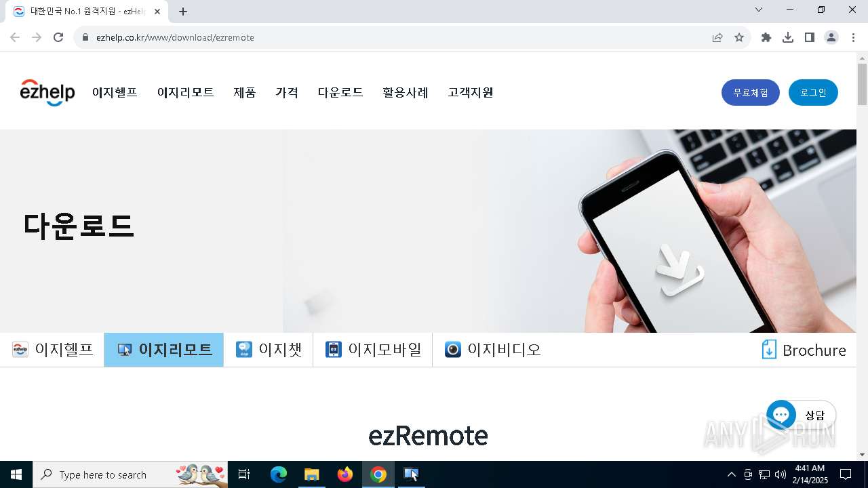Open the 이지헬프 navigation menu
868x488 pixels.
pos(115,92)
